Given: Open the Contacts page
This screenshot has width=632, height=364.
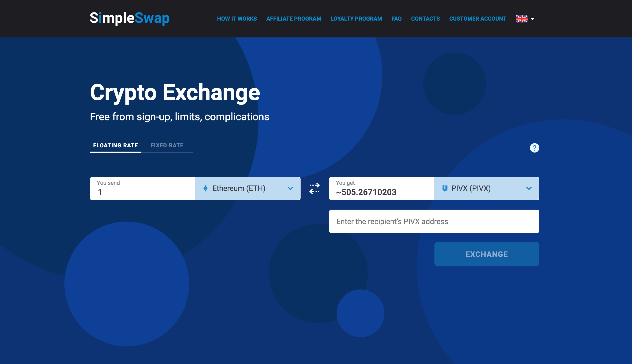Looking at the screenshot, I should (x=425, y=19).
